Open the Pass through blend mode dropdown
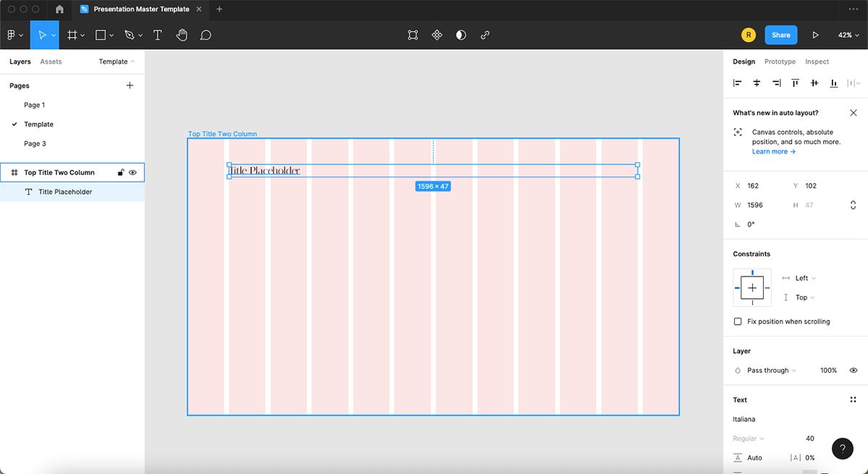 coord(765,370)
